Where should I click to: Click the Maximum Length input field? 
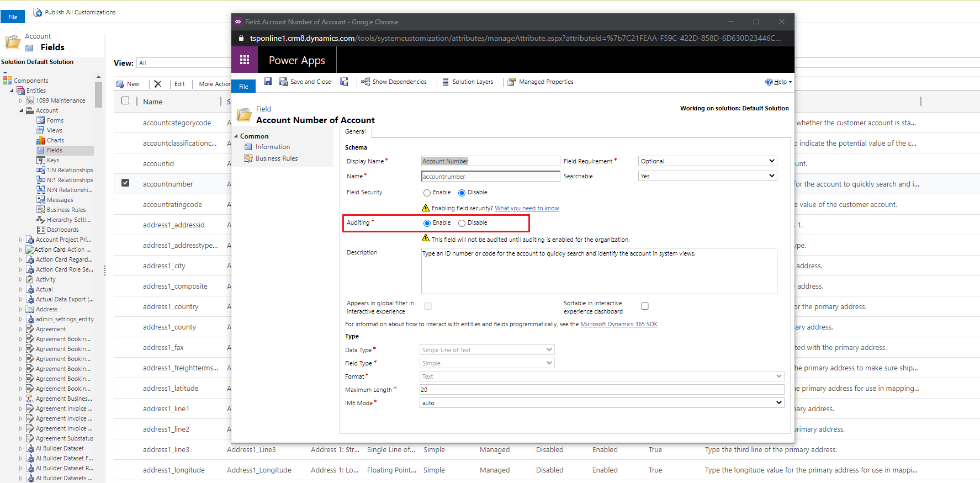click(x=602, y=390)
